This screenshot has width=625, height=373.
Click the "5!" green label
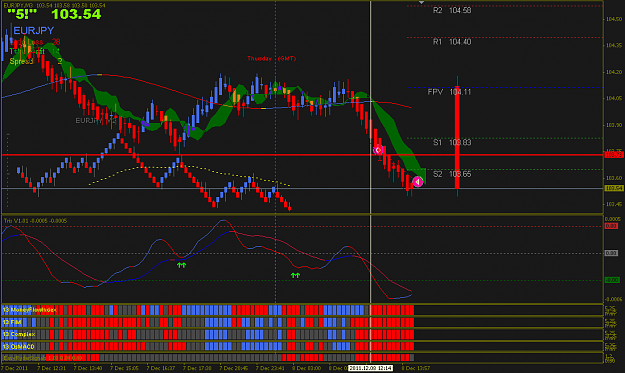coord(22,14)
